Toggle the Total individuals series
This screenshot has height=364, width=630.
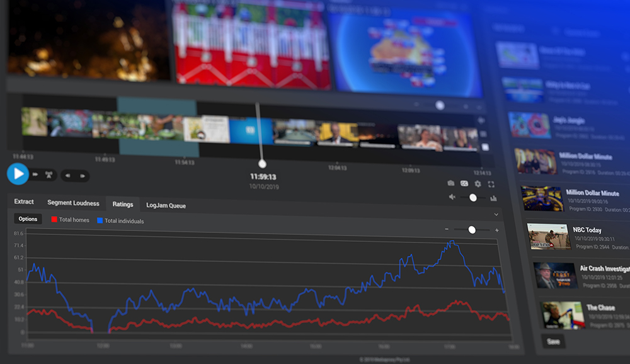point(120,221)
